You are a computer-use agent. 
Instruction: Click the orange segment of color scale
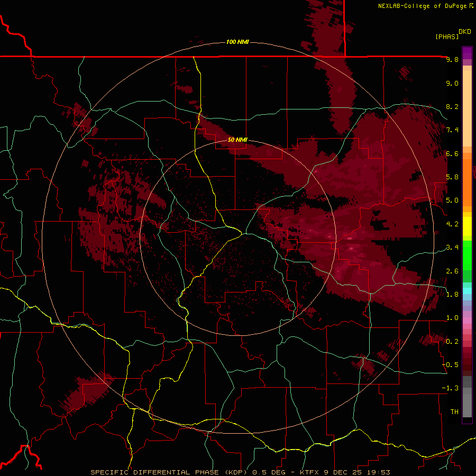coord(467,182)
